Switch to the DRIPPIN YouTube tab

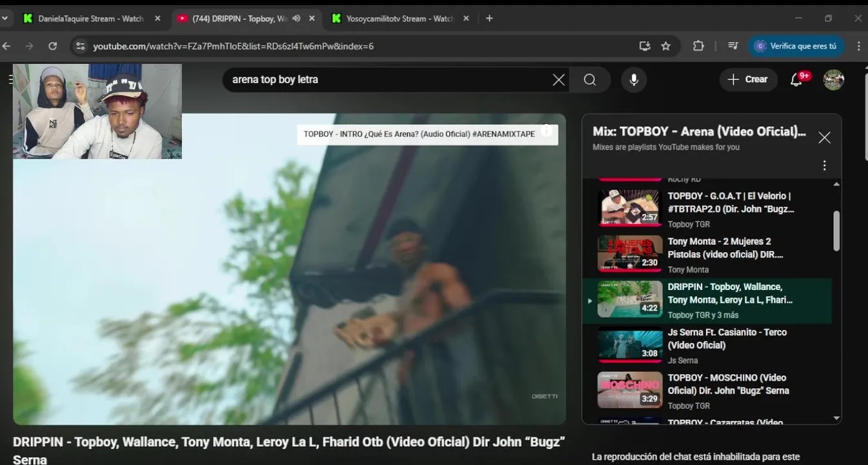[x=240, y=19]
